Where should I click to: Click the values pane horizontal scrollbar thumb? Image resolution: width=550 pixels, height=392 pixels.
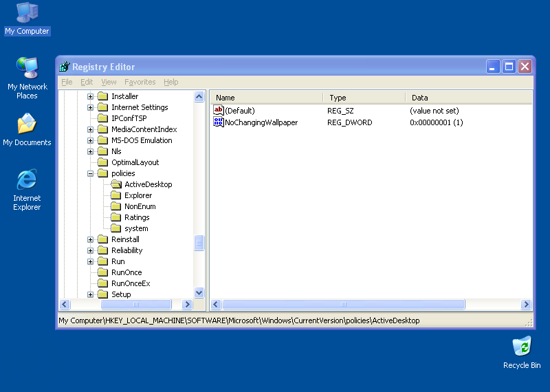[x=344, y=304]
